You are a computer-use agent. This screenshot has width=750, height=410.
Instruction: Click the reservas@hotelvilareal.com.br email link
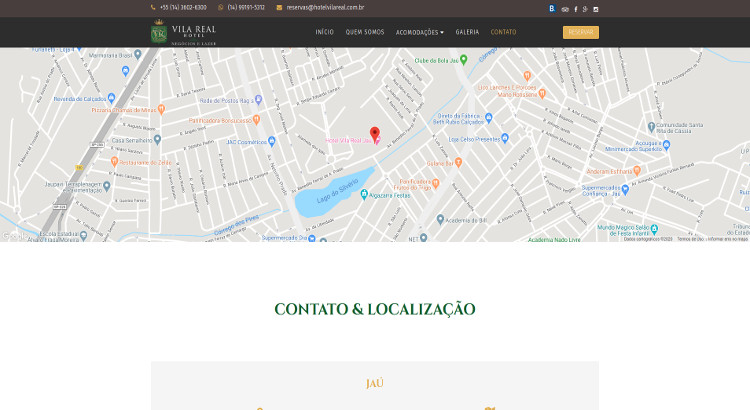tap(325, 8)
